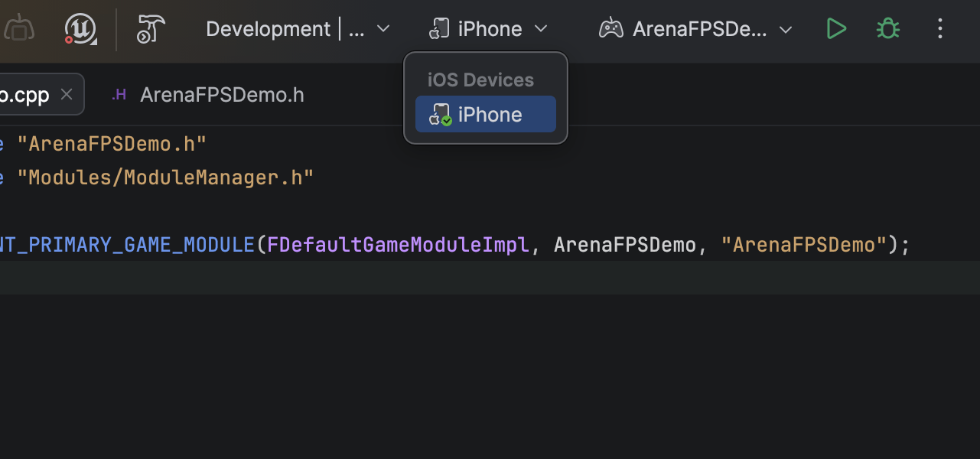
Task: Click the "Modules/ModuleManager.h" include string
Action: click(171, 177)
